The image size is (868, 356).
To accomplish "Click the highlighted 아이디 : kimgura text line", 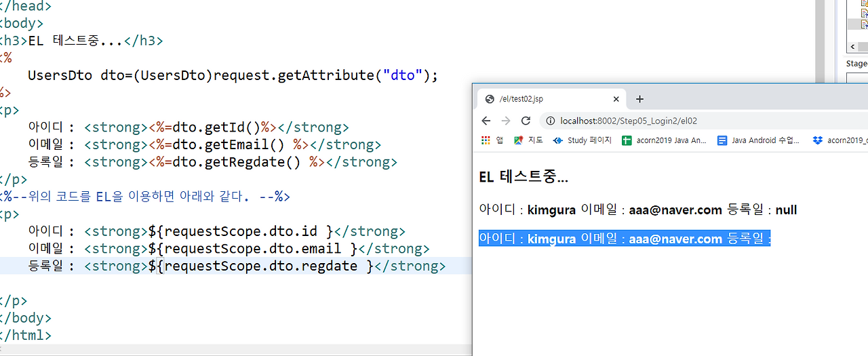I will (625, 239).
